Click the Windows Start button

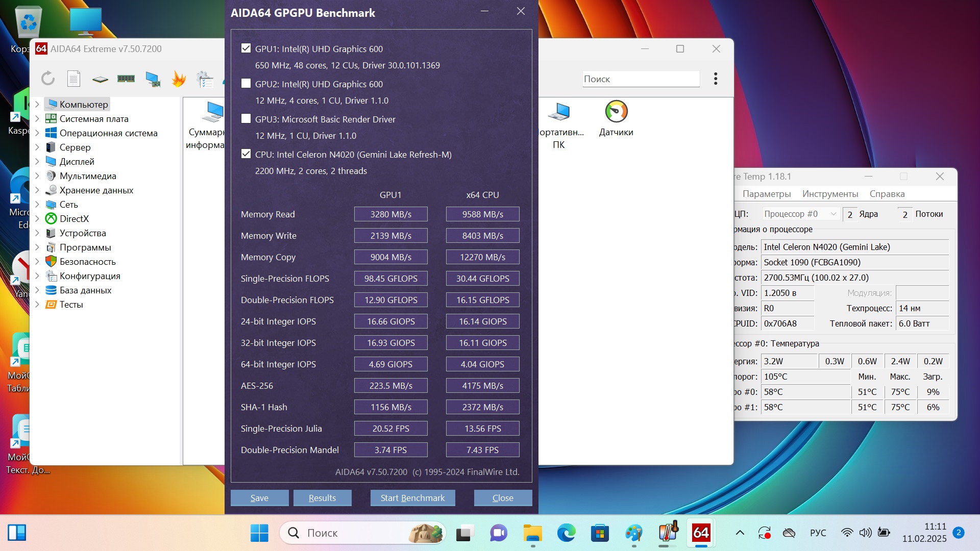click(x=259, y=533)
